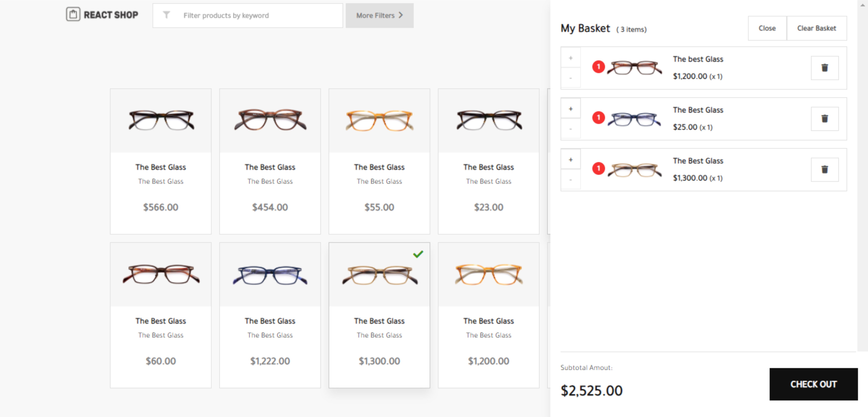This screenshot has height=417, width=868.
Task: Decrease quantity of the $1,200.00 basket item
Action: [x=570, y=78]
